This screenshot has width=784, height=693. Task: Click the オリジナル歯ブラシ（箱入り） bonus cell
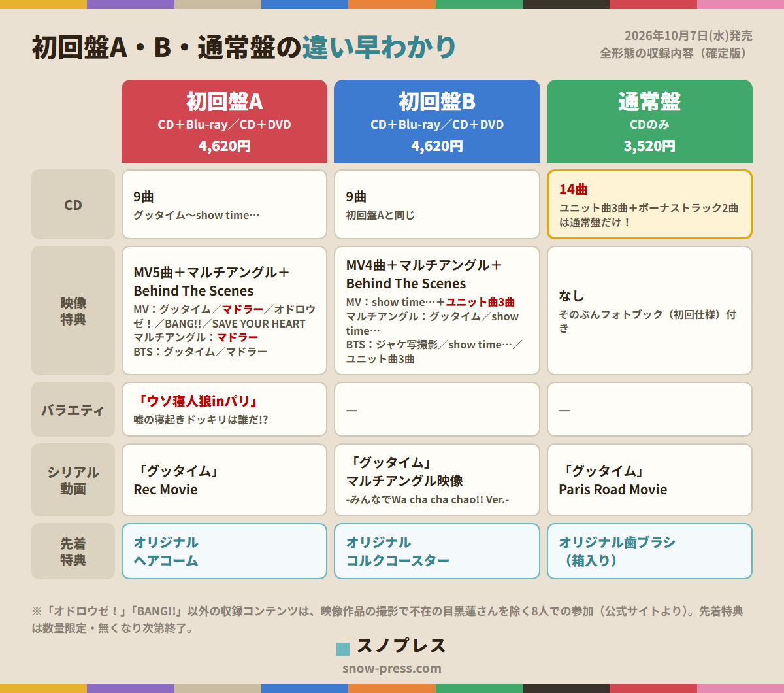pos(649,551)
